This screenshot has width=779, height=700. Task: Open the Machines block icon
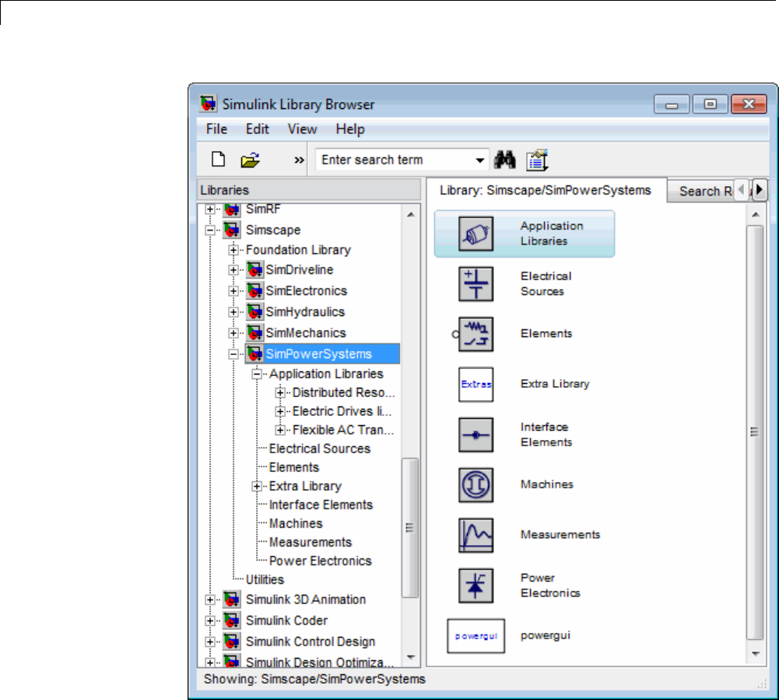click(476, 485)
